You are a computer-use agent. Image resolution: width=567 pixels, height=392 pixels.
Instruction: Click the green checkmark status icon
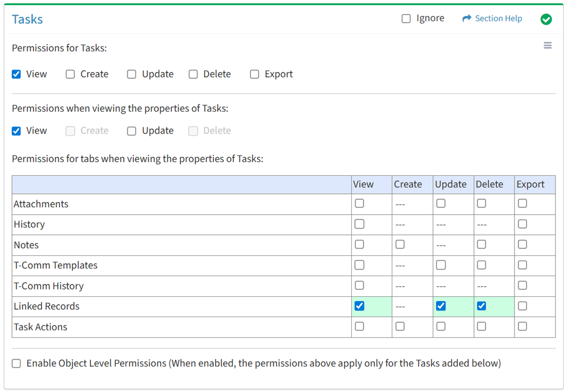click(x=546, y=19)
